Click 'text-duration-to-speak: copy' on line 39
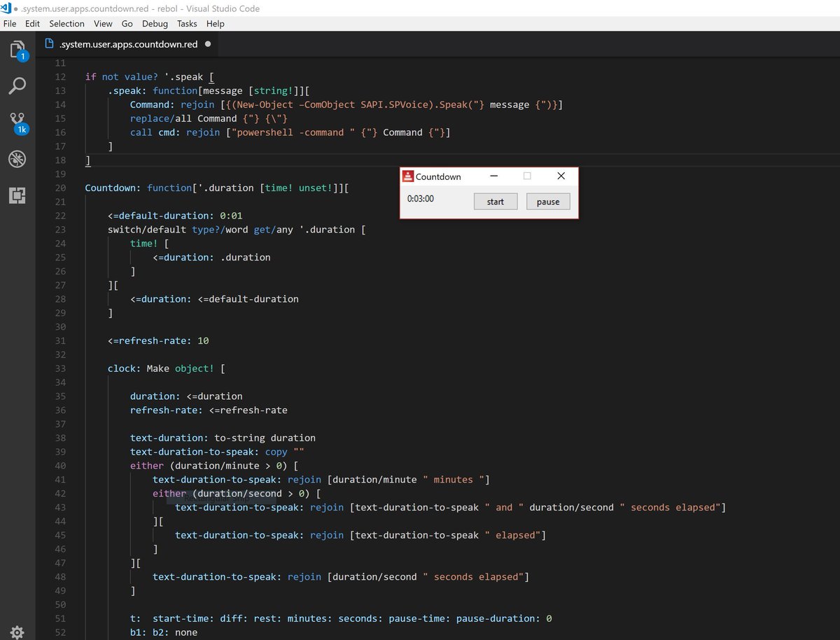 (x=209, y=452)
